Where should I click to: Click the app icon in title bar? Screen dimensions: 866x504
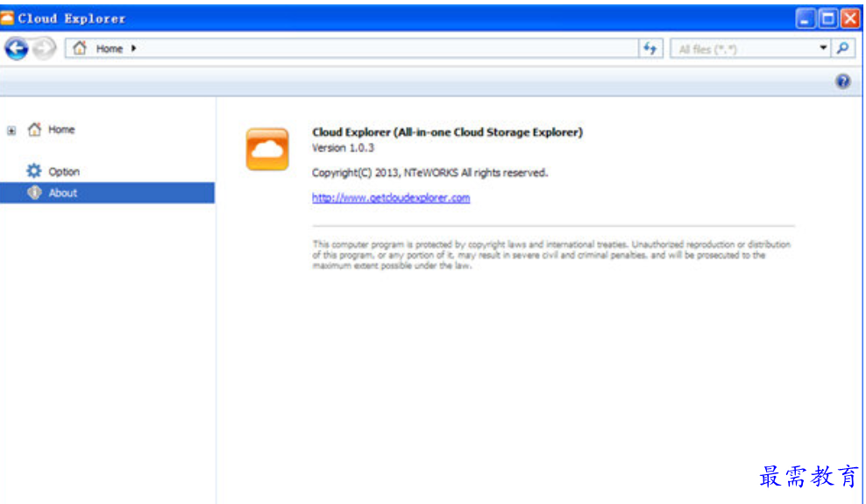click(x=7, y=18)
